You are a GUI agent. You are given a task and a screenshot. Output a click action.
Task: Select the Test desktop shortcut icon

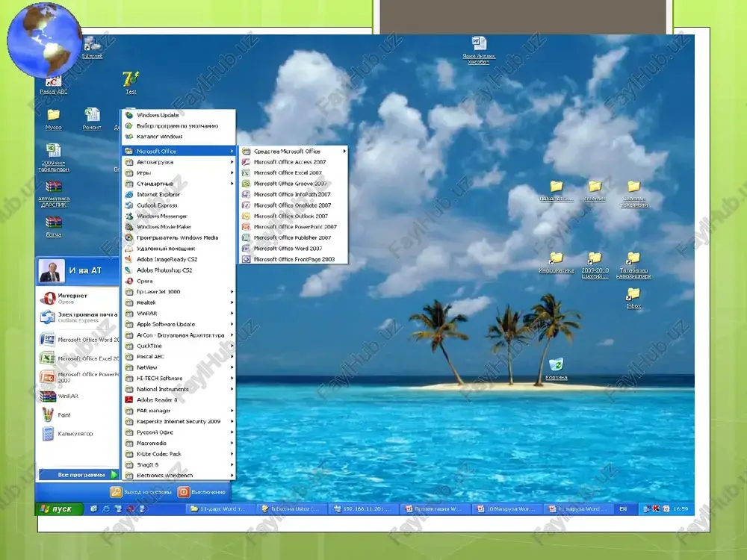[131, 82]
